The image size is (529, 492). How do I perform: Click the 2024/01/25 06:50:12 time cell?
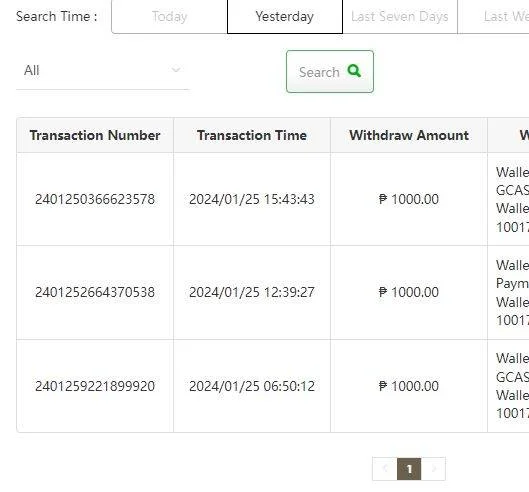[x=252, y=386]
